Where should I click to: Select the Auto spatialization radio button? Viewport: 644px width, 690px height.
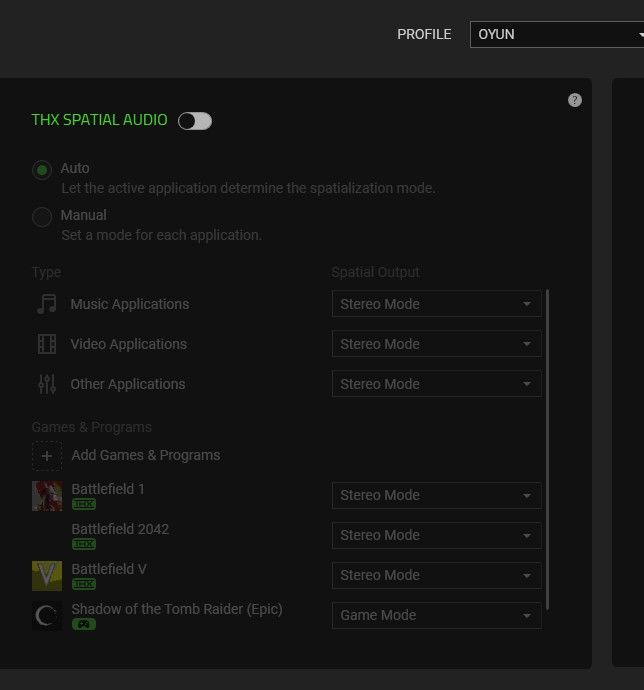coord(42,170)
